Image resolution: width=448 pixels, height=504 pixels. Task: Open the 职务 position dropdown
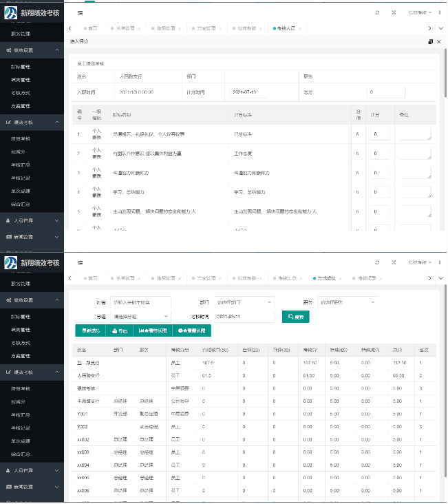click(348, 302)
